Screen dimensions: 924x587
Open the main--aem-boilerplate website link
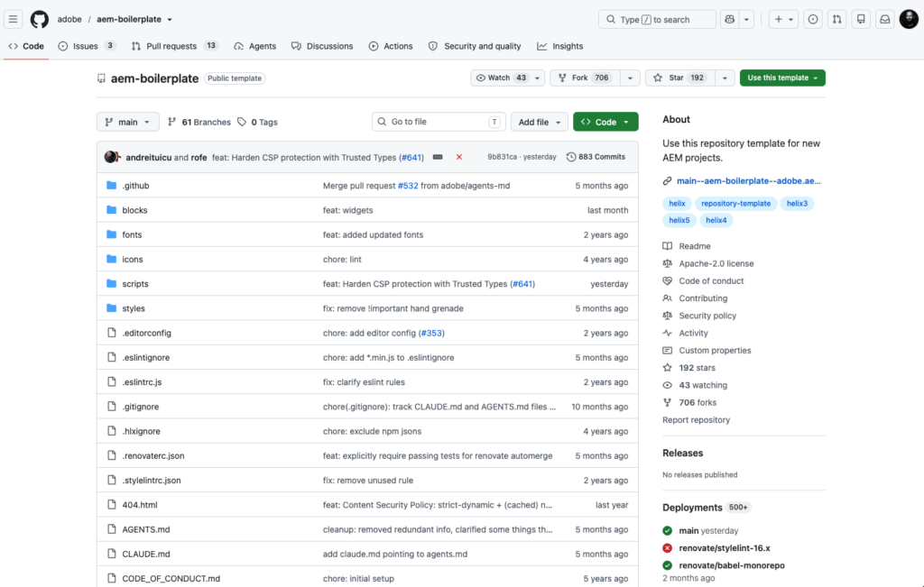pyautogui.click(x=748, y=180)
